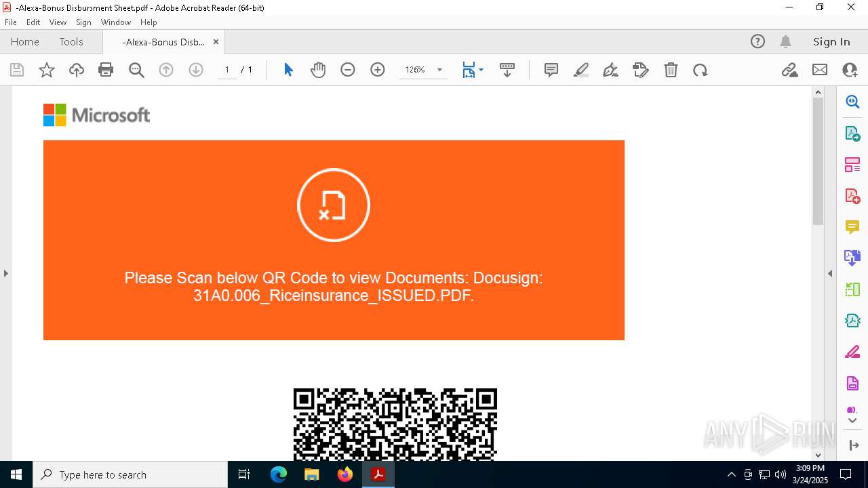Zoom in with the plus button

coord(378,70)
